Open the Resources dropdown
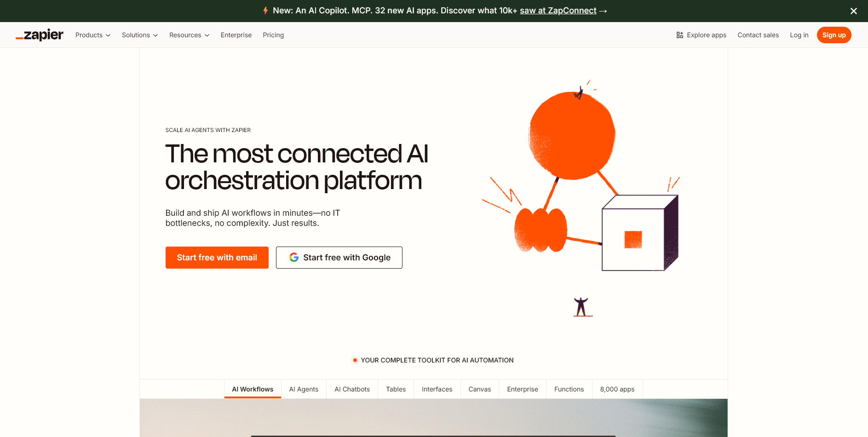 coord(189,34)
